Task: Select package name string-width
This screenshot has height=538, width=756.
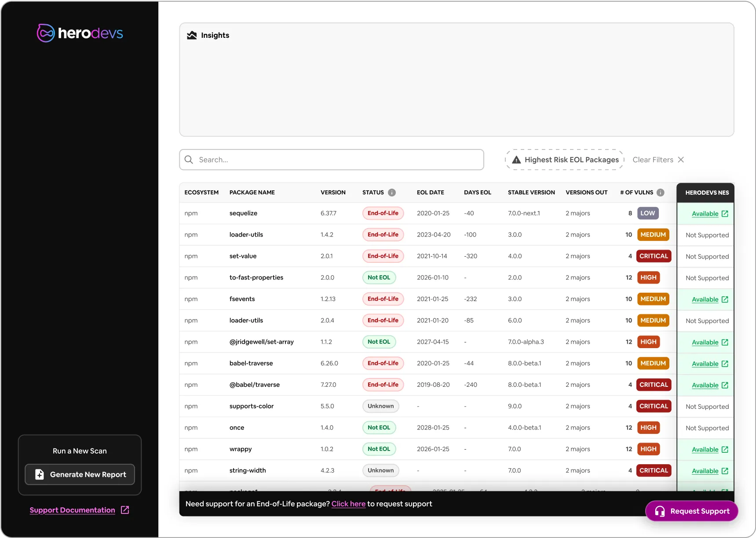Action: point(248,470)
